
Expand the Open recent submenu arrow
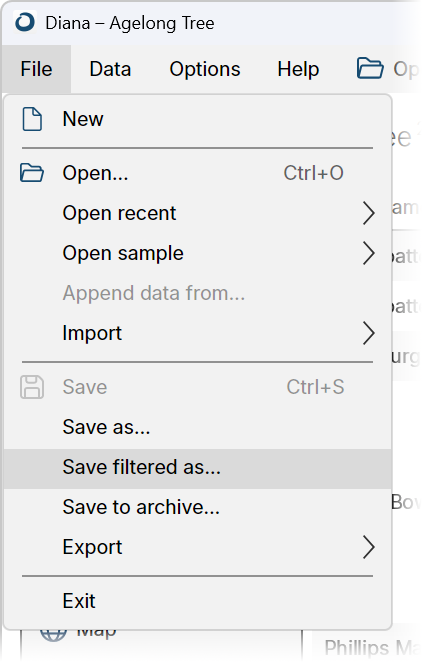[369, 213]
